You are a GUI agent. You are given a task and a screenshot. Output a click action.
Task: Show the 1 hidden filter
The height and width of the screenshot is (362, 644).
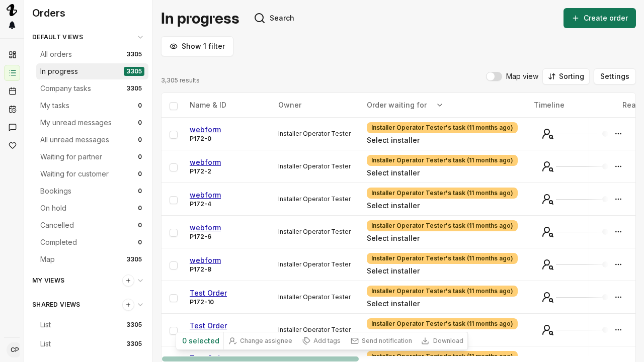click(x=197, y=46)
